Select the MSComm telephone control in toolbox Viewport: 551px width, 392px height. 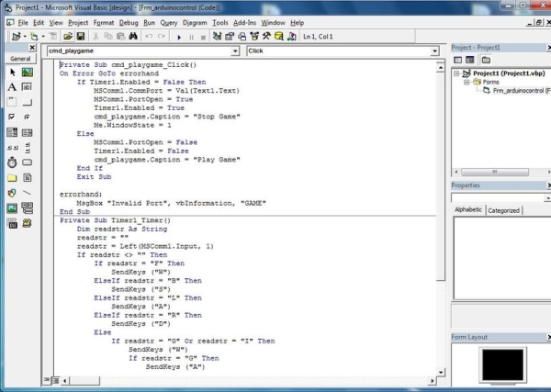(27, 223)
